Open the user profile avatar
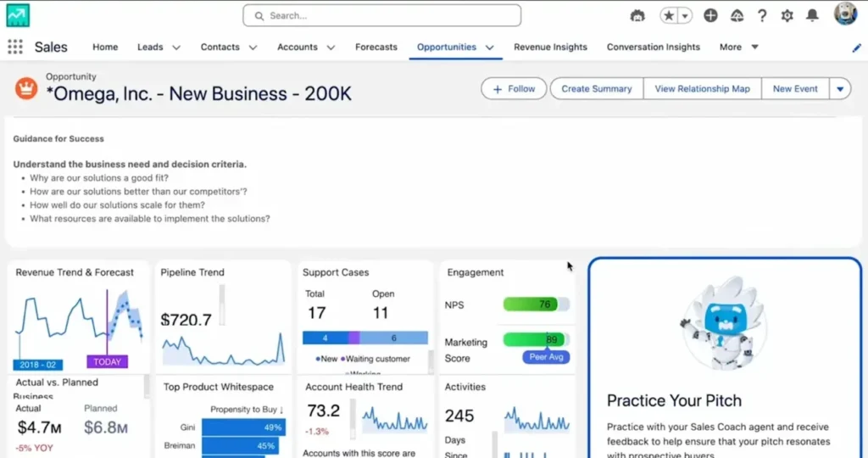 [845, 14]
